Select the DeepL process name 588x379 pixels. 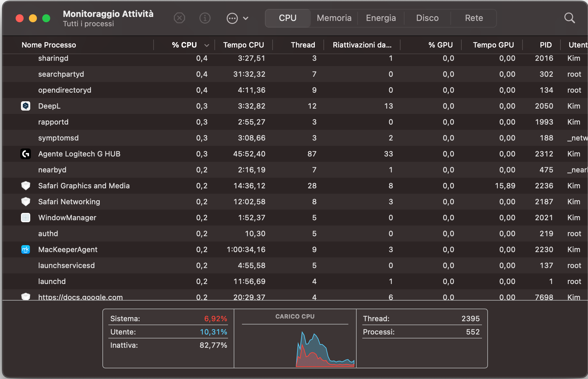(49, 106)
